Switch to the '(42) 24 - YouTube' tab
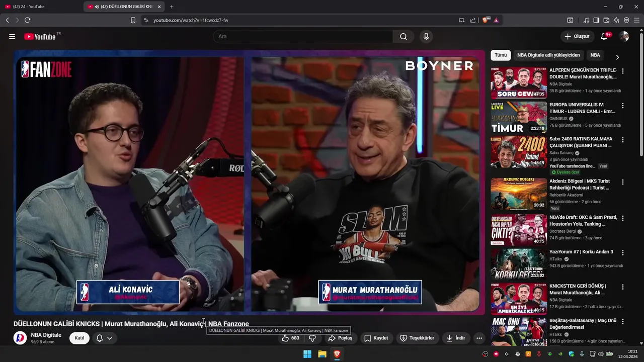The image size is (644, 362). pyautogui.click(x=42, y=7)
